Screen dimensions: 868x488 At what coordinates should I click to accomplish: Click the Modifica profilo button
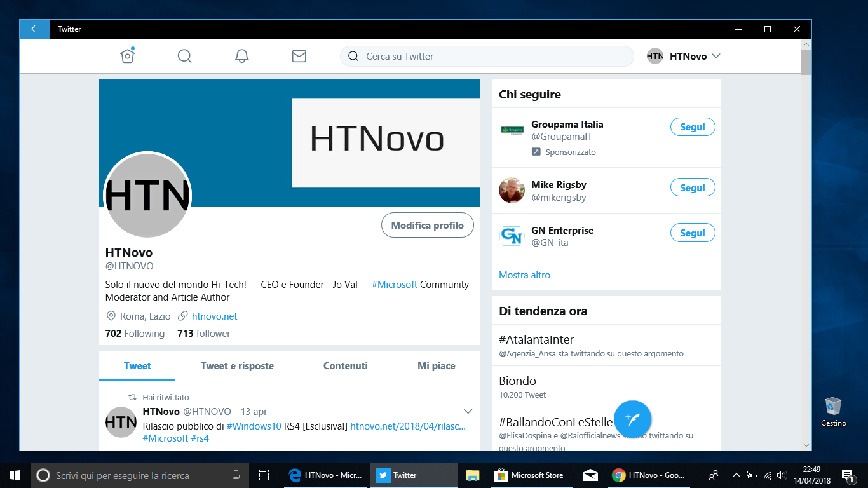pos(428,225)
